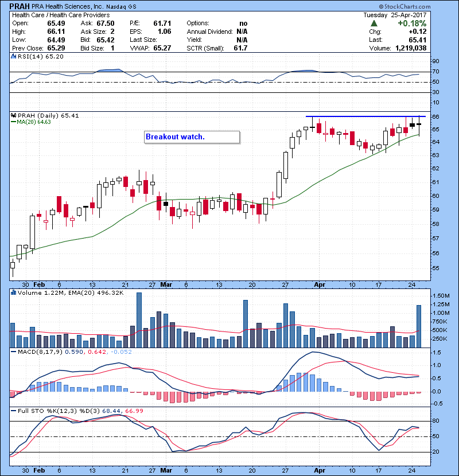Click the Last price value 65.41
Viewport: 459px width, 476px height.
[x=418, y=40]
